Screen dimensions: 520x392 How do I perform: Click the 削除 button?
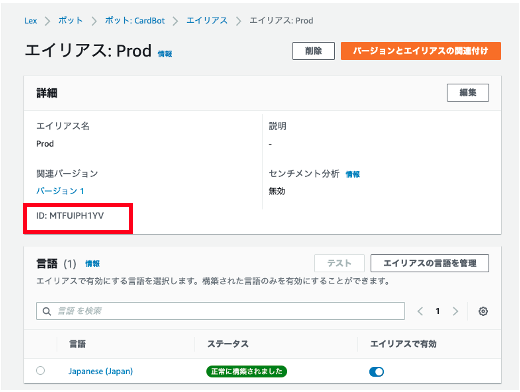click(x=313, y=51)
